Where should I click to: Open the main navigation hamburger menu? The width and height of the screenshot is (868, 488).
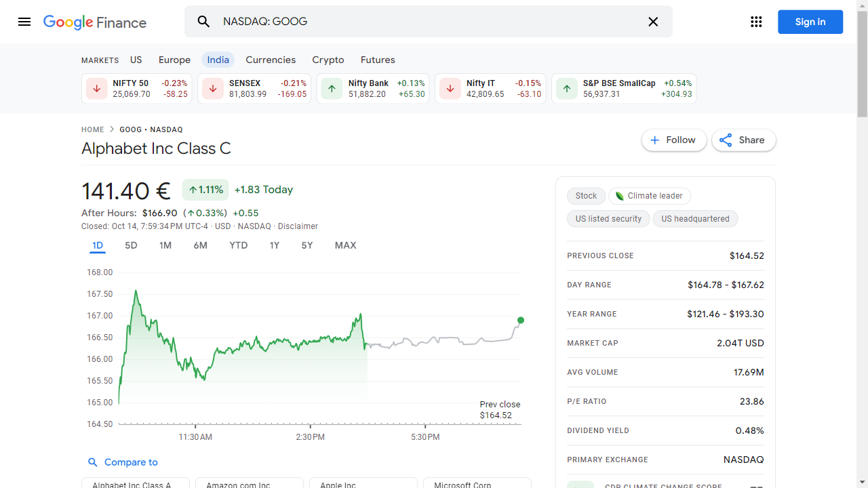point(24,22)
